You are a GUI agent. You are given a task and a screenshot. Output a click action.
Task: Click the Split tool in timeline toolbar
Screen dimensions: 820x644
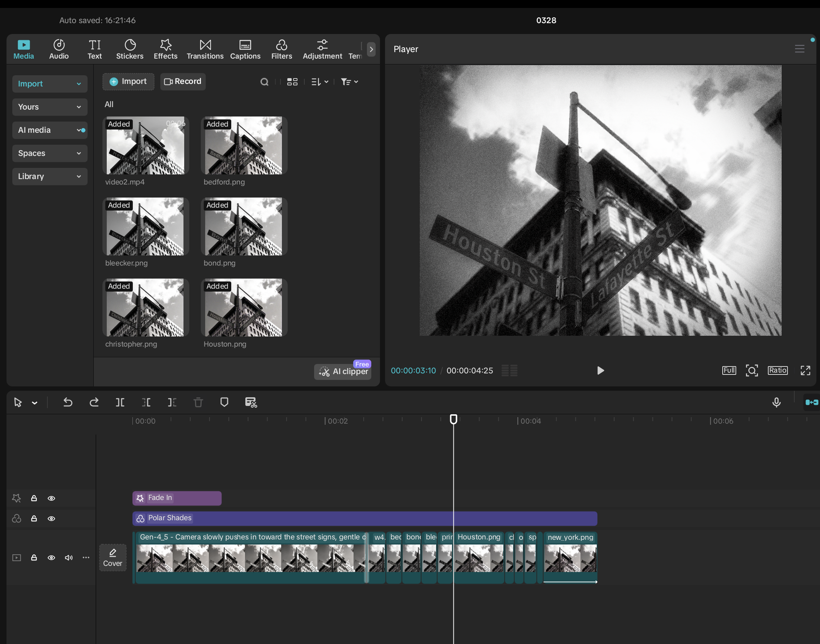coord(120,402)
